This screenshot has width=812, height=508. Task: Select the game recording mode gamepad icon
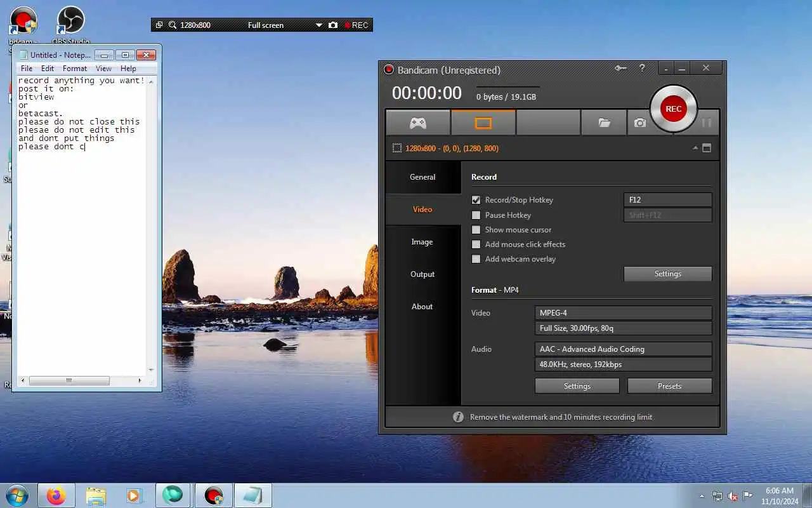tap(418, 123)
